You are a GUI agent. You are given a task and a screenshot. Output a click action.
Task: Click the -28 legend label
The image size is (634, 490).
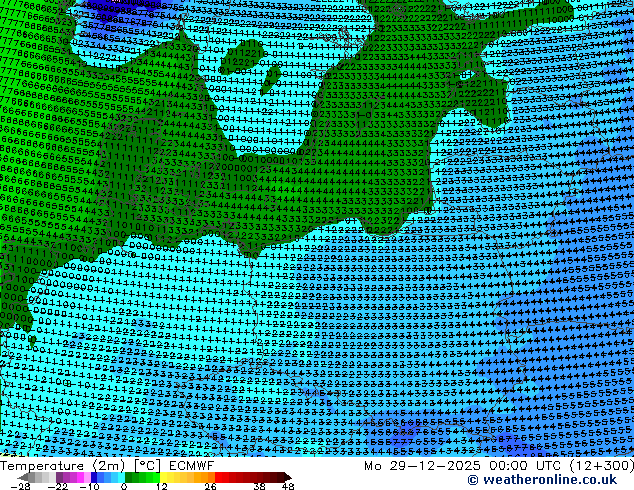(20, 486)
